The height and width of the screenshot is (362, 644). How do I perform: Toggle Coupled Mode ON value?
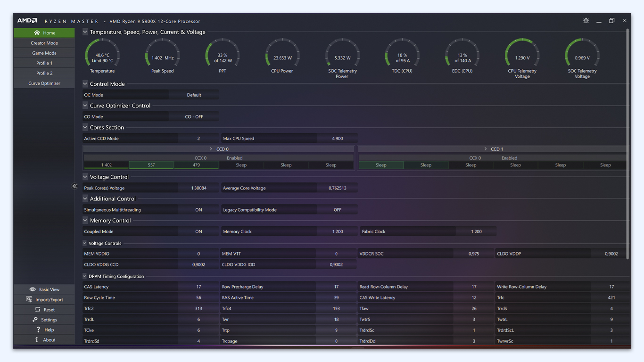[x=198, y=231]
